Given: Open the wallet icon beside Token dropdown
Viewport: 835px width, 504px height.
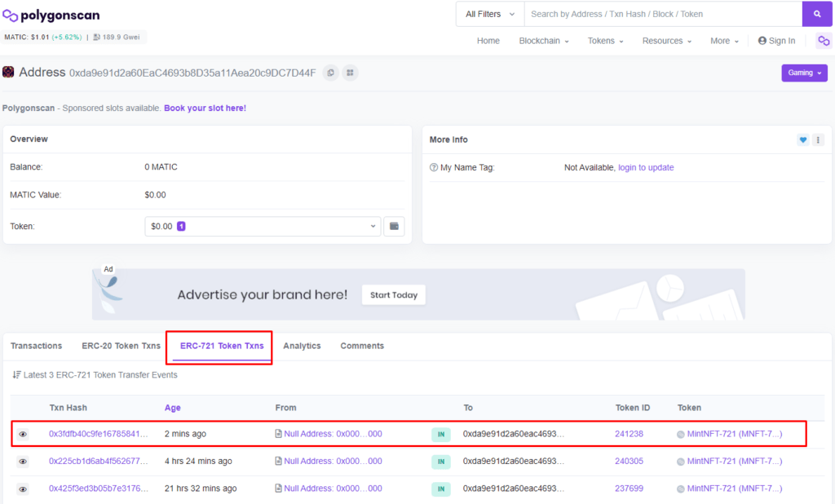Looking at the screenshot, I should point(395,226).
